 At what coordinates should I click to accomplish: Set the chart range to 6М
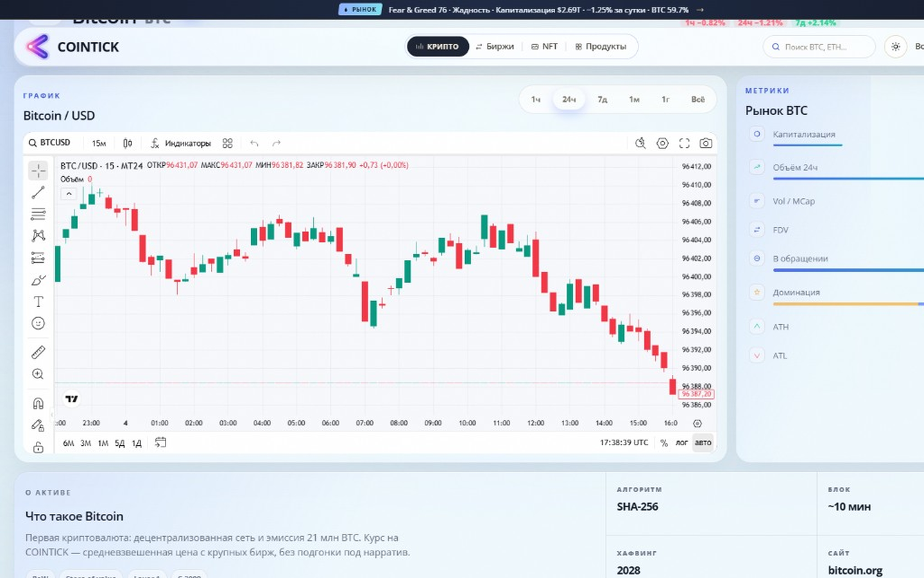(69, 443)
